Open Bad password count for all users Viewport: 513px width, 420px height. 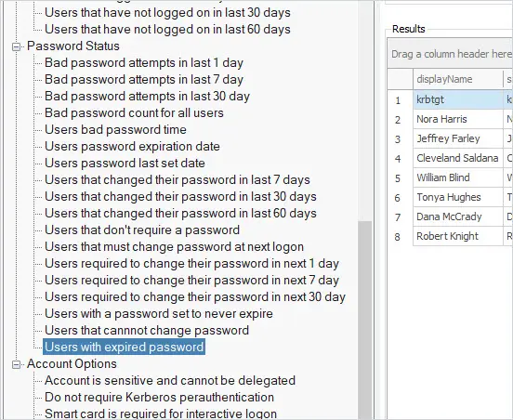134,113
